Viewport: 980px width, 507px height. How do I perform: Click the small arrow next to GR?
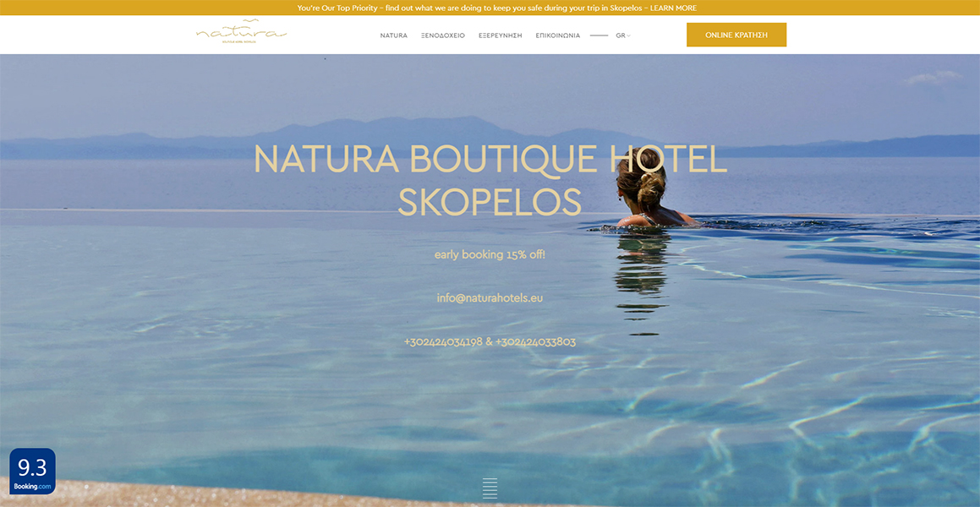pyautogui.click(x=629, y=35)
